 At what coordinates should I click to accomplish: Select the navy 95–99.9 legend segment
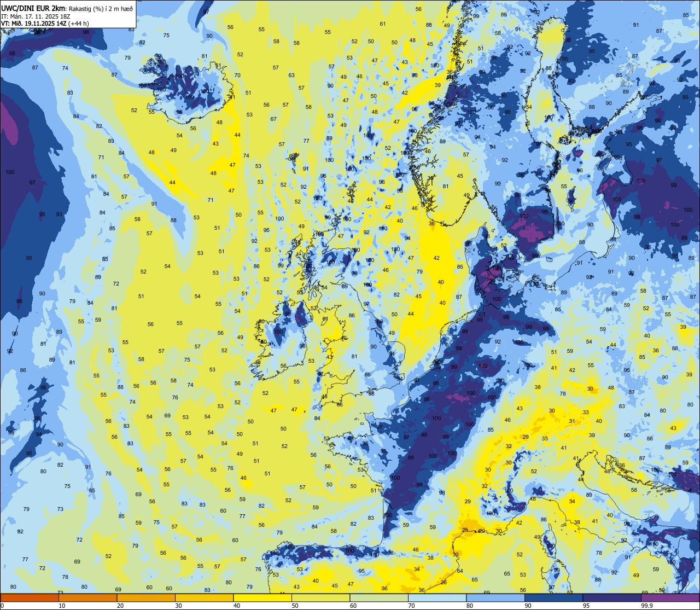point(612,597)
